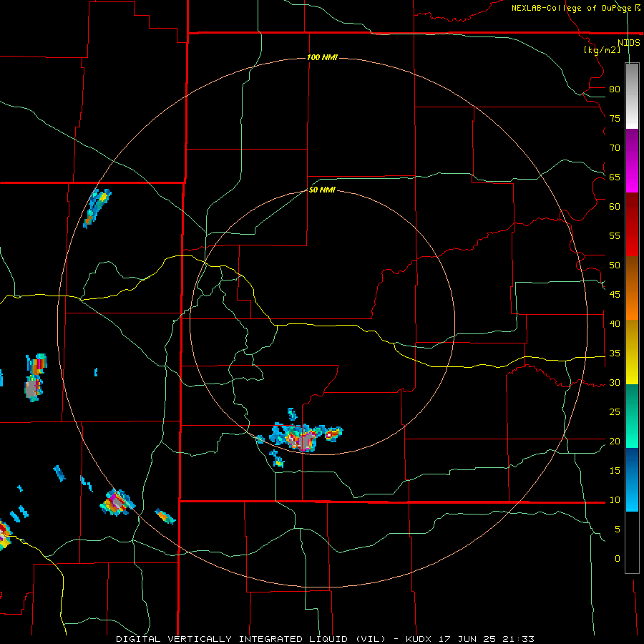Click the 50 value on the color scale
The image size is (644, 644).
[615, 265]
